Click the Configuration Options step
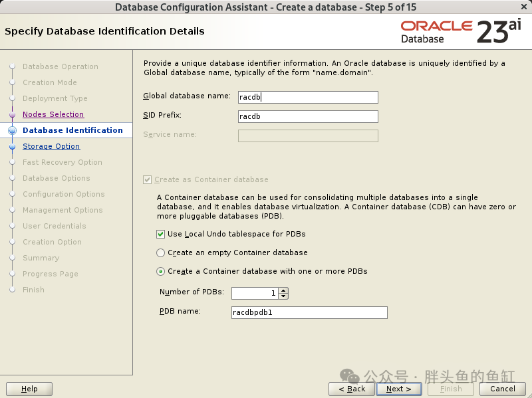The height and width of the screenshot is (398, 532). [64, 194]
